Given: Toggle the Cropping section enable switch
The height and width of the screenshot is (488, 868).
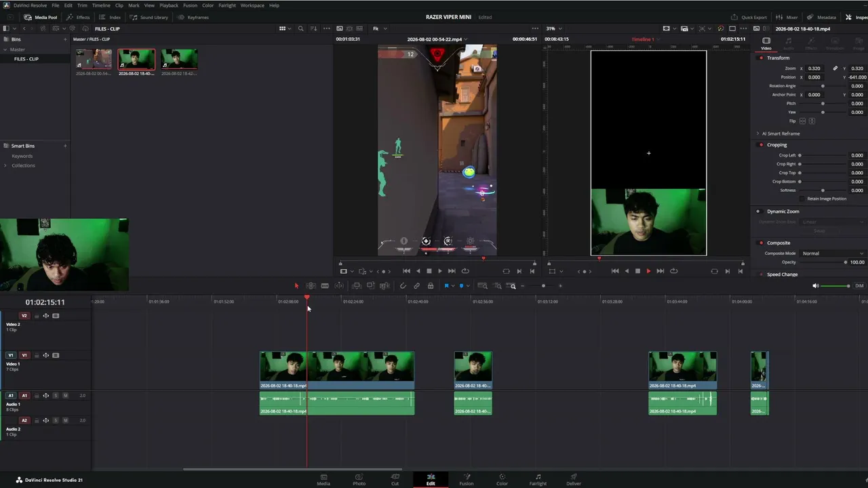Looking at the screenshot, I should coord(761,144).
